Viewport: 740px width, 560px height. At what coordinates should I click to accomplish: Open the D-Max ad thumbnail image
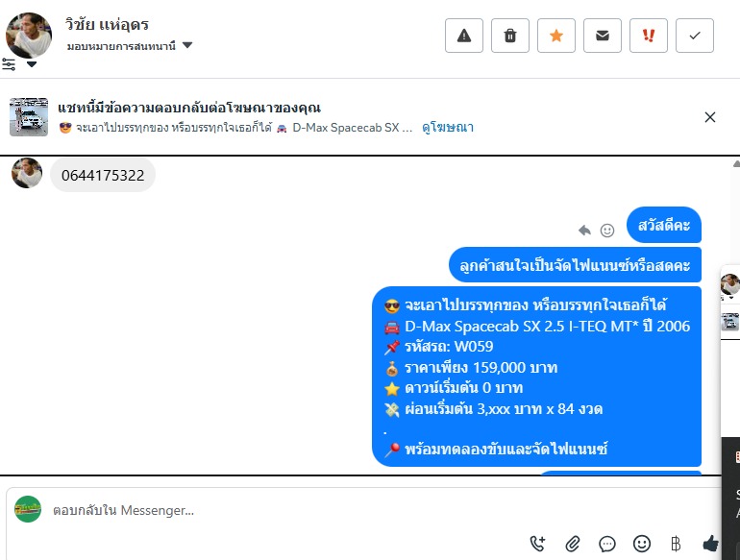click(29, 117)
